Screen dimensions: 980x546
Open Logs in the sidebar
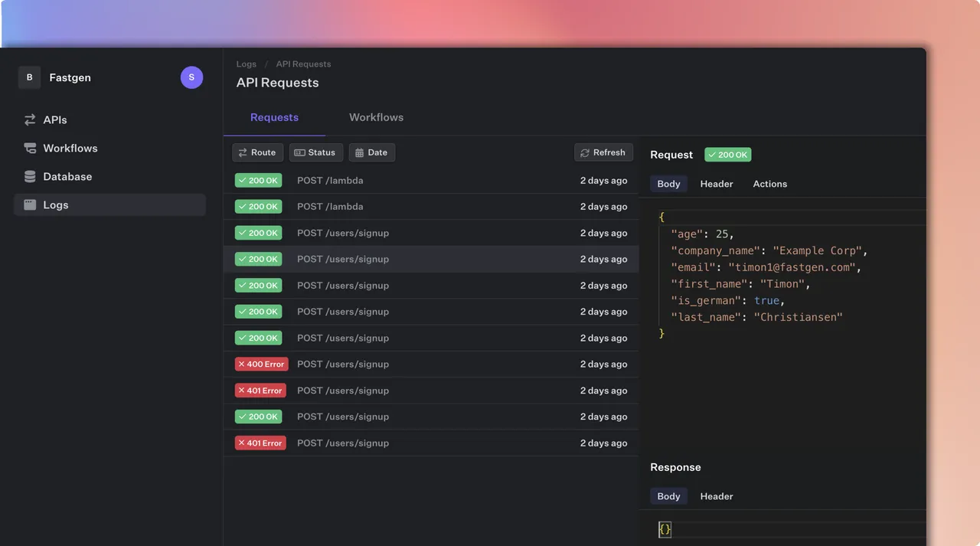(109, 204)
